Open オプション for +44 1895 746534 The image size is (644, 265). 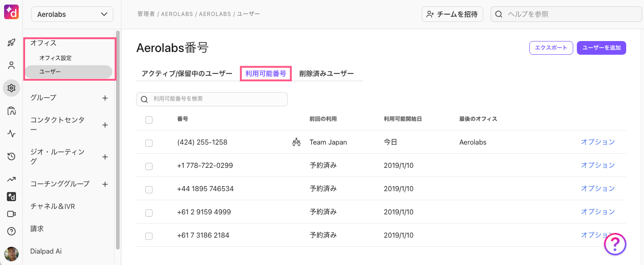(x=598, y=188)
